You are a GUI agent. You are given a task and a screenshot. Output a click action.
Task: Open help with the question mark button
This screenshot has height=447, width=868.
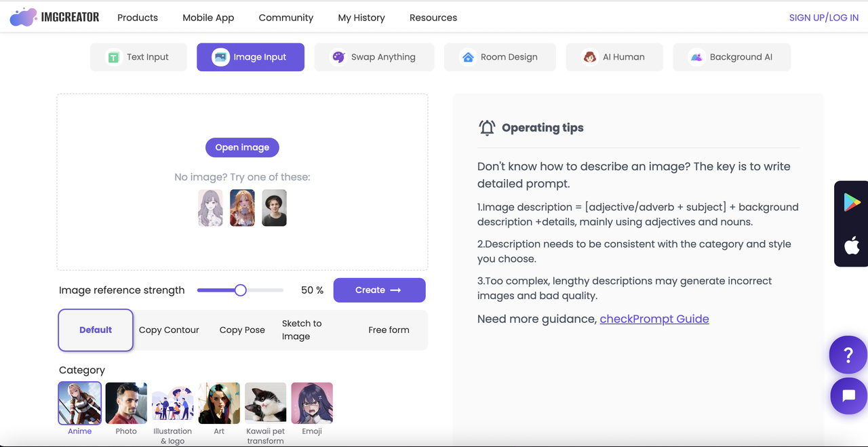click(848, 355)
